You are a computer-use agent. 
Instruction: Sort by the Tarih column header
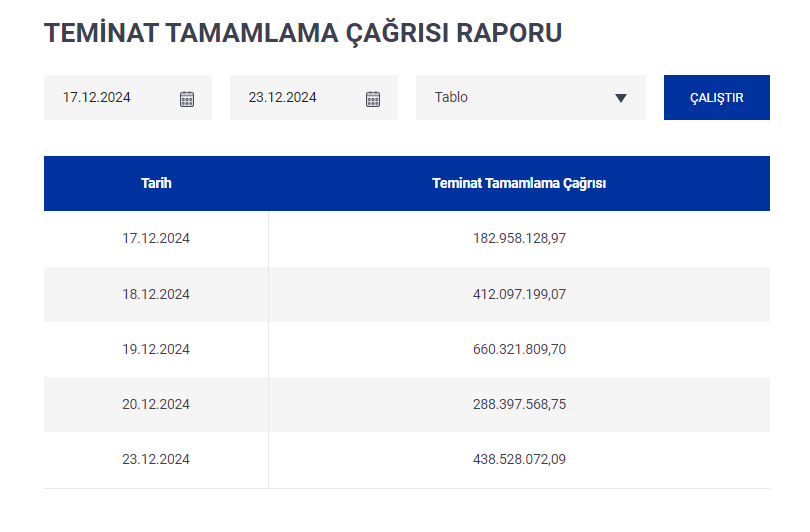click(156, 183)
